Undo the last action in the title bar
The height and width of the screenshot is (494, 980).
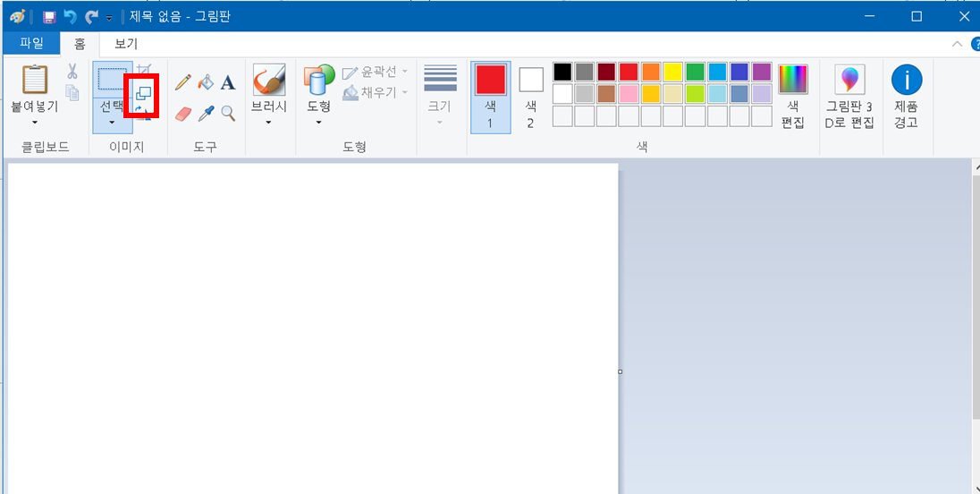click(70, 17)
